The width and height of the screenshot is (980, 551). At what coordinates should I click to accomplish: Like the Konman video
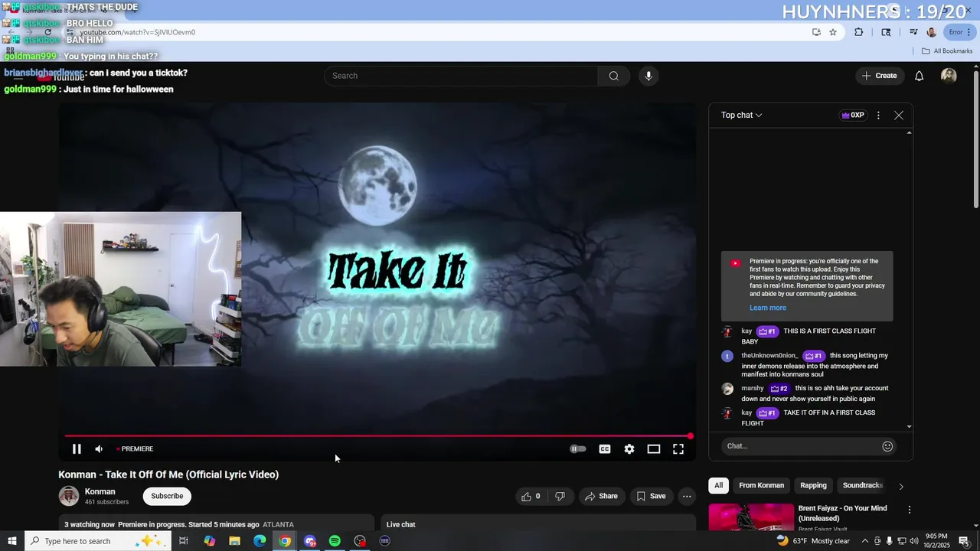[531, 496]
